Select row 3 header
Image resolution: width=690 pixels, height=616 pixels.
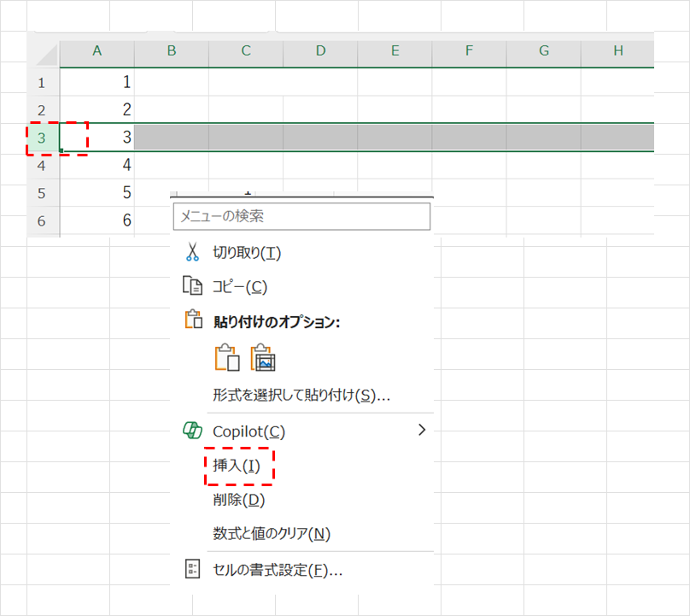(43, 138)
